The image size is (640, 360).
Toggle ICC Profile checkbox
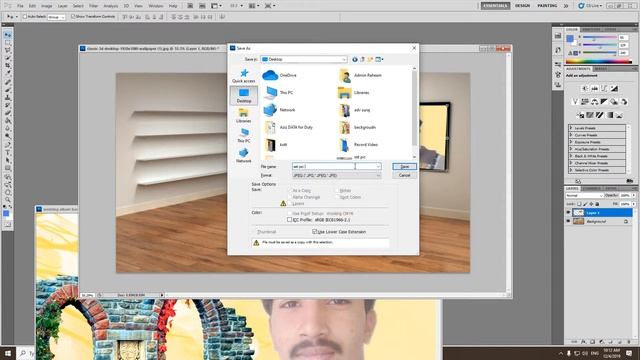[x=289, y=220]
